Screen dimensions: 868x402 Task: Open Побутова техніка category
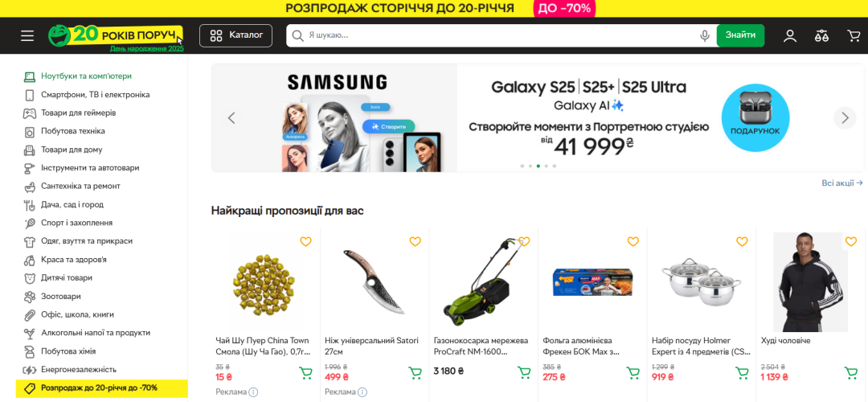point(73,131)
